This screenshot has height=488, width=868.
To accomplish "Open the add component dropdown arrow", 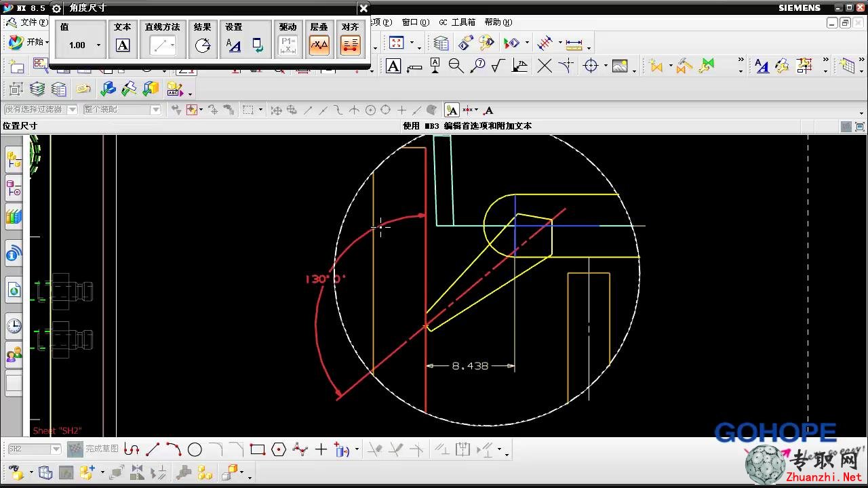I will (103, 473).
